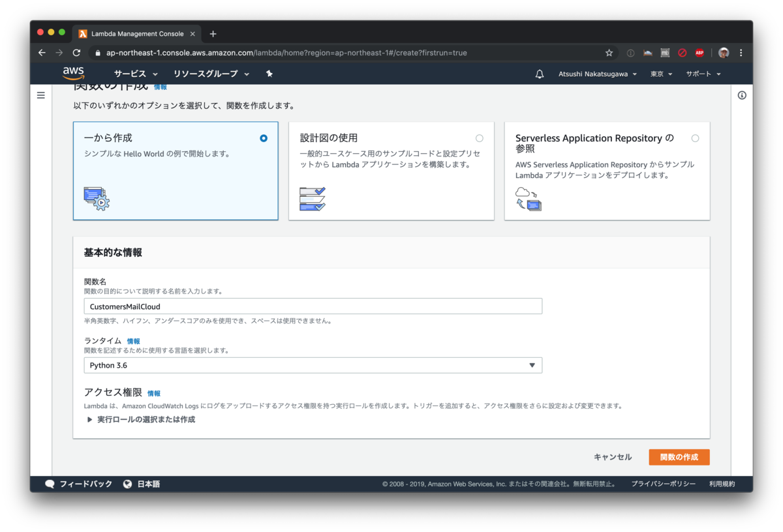783x532 pixels.
Task: Expand 実行ロールの選択または作成 section
Action: pyautogui.click(x=141, y=419)
